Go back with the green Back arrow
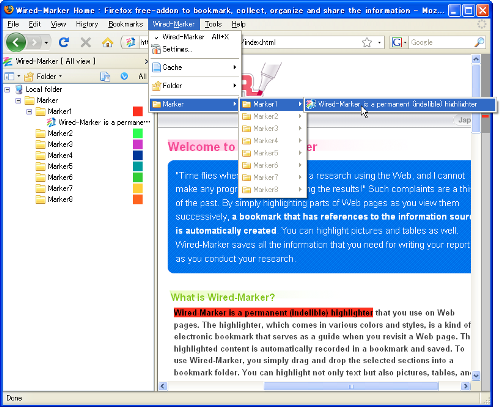Viewport: 500px width, 407px height. [x=16, y=42]
